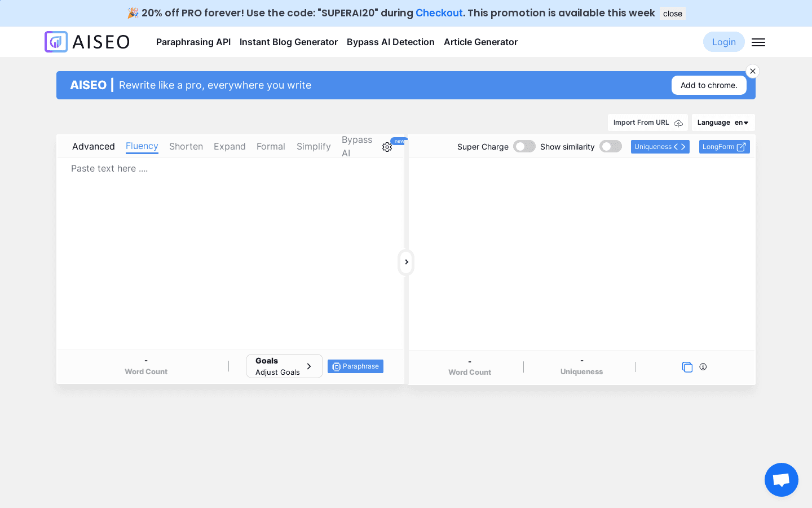Copy the paraphrased output text
812x508 pixels.
coord(687,367)
